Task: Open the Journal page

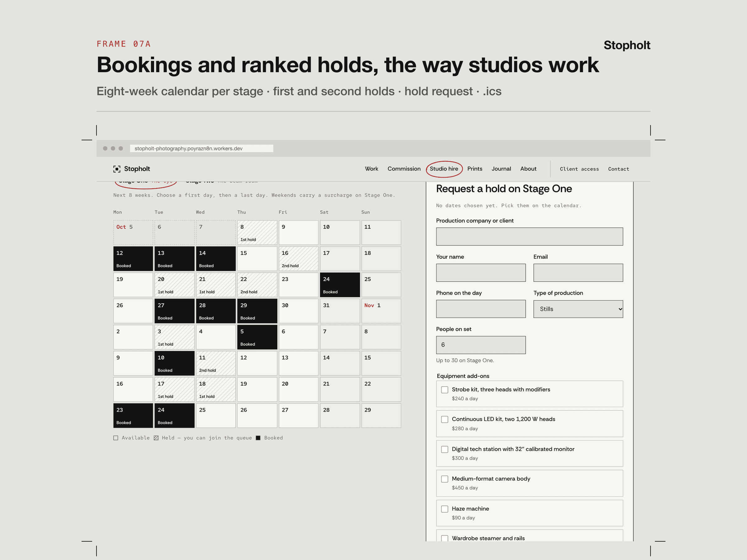Action: coord(501,169)
